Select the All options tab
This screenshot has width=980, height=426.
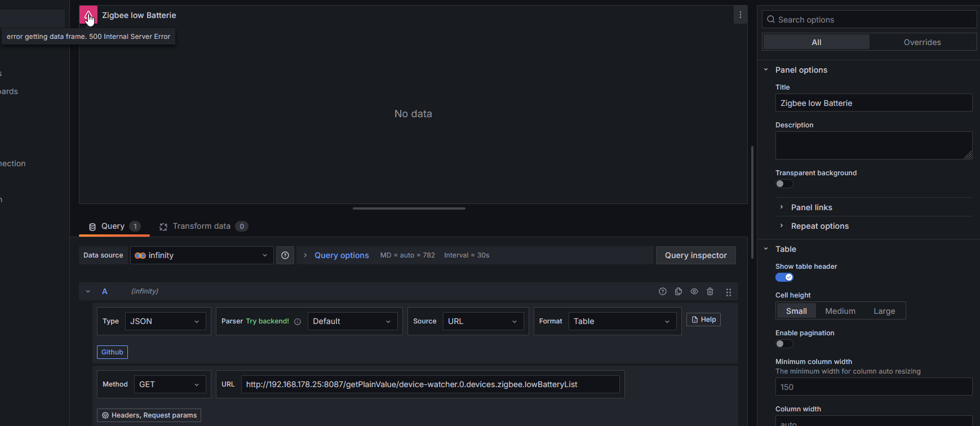coord(816,42)
